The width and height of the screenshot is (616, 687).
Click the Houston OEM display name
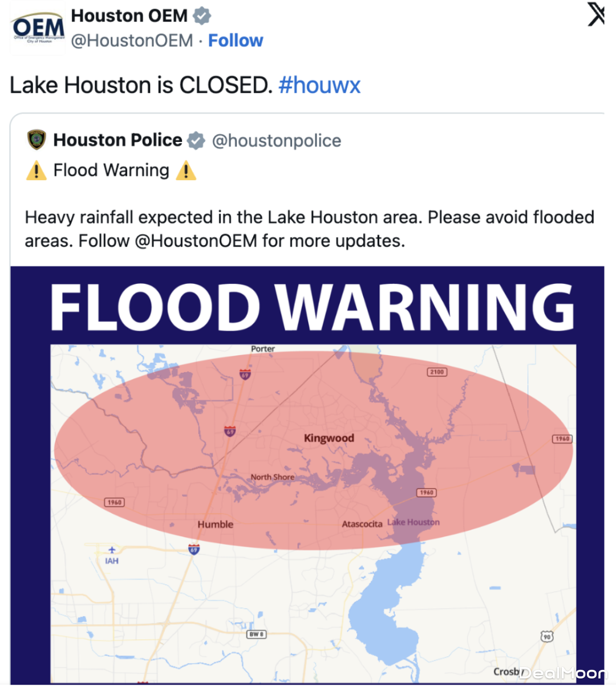click(129, 16)
